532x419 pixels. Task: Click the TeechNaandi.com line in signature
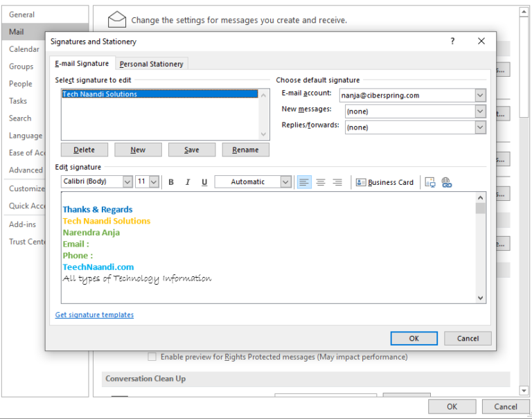point(98,267)
